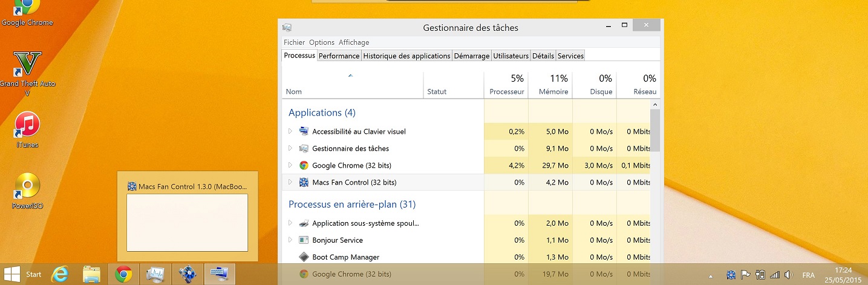Click Macs Fan Control tray icon
868x285 pixels.
(x=731, y=275)
